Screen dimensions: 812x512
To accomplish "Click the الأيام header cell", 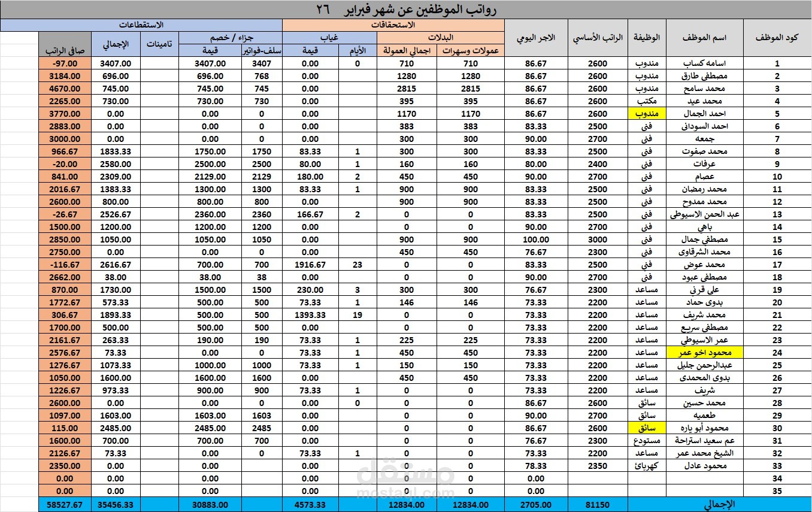I will pos(357,50).
